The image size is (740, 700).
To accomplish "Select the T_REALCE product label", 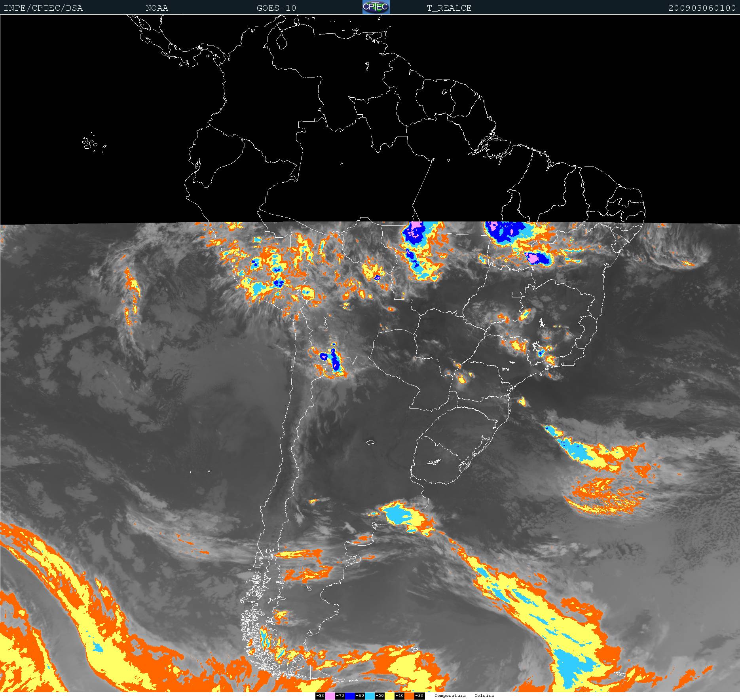I will 449,8.
